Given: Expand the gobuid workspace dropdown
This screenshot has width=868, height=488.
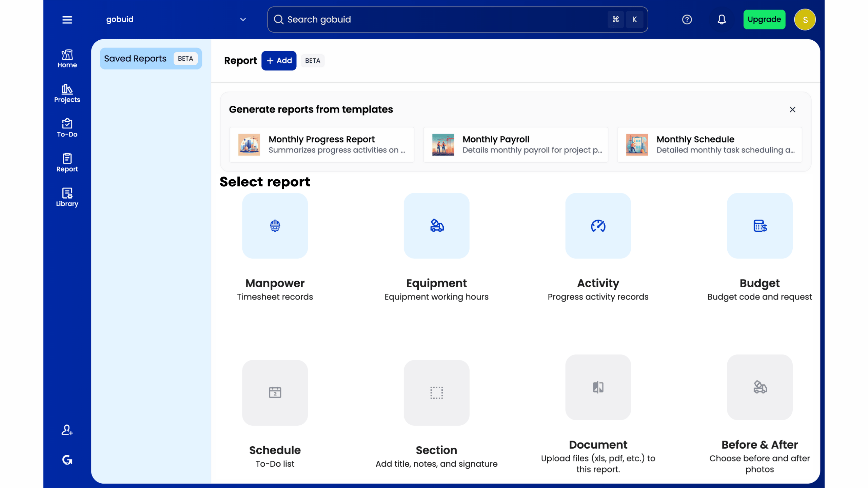Looking at the screenshot, I should click(x=243, y=20).
